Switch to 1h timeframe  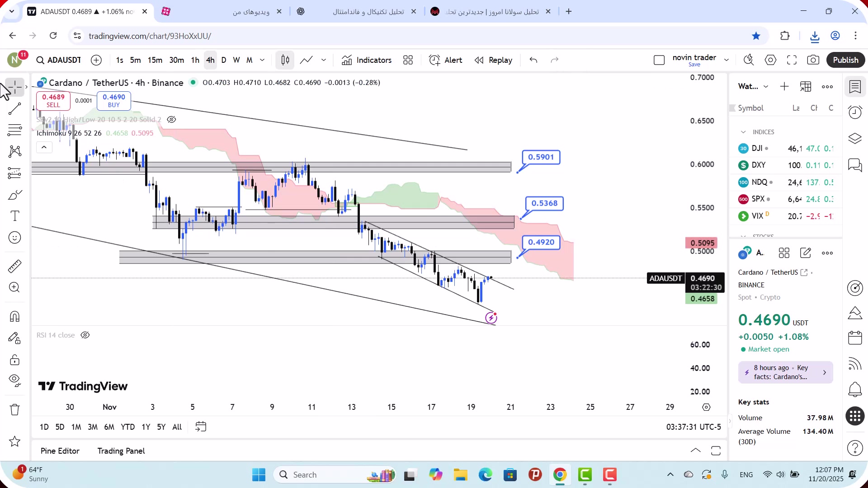[195, 60]
